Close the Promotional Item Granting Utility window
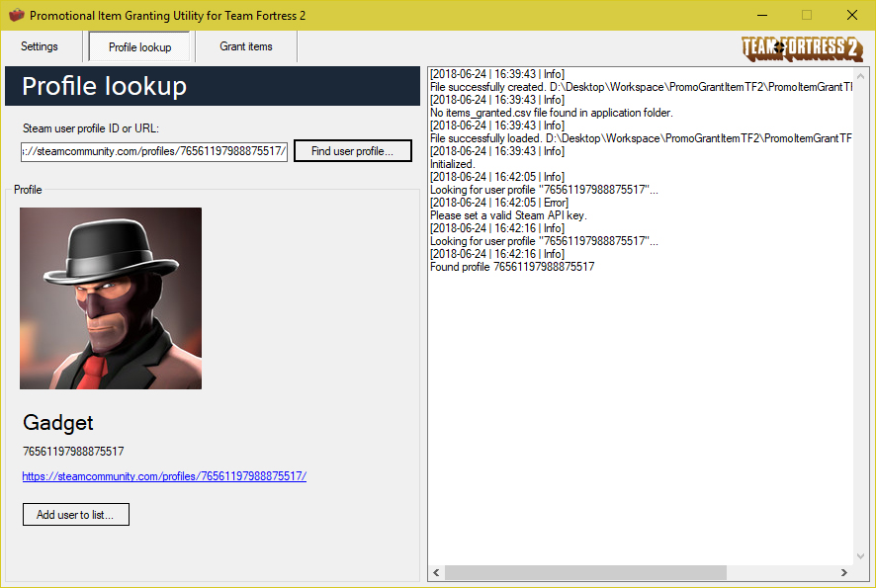876x588 pixels. (852, 15)
